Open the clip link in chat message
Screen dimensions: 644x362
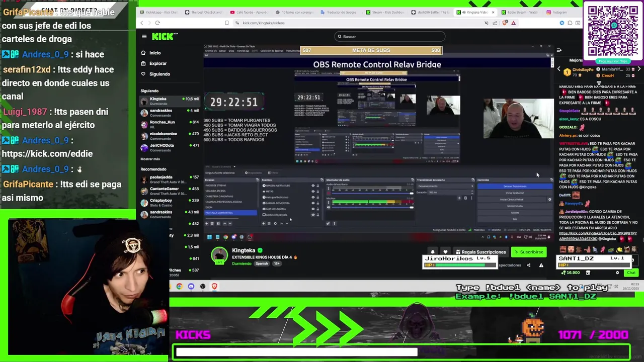[x=598, y=236]
